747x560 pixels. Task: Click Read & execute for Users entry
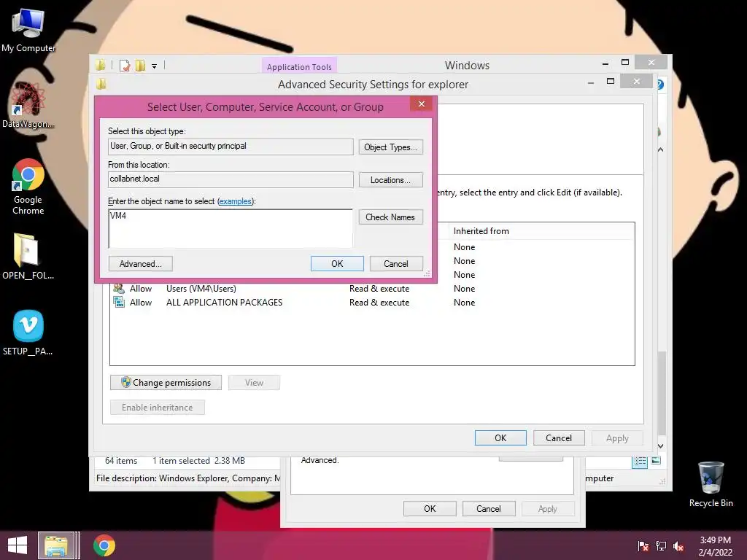coord(379,289)
